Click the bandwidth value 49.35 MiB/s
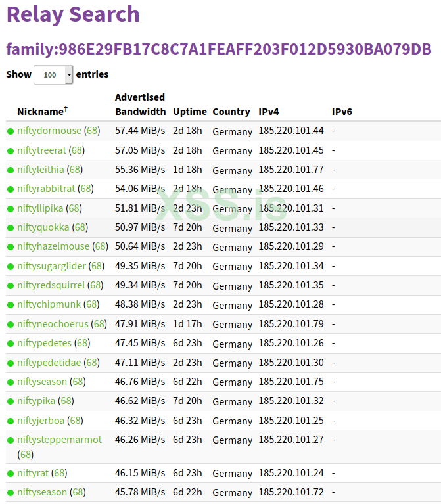Image resolution: width=441 pixels, height=504 pixels. pos(140,266)
